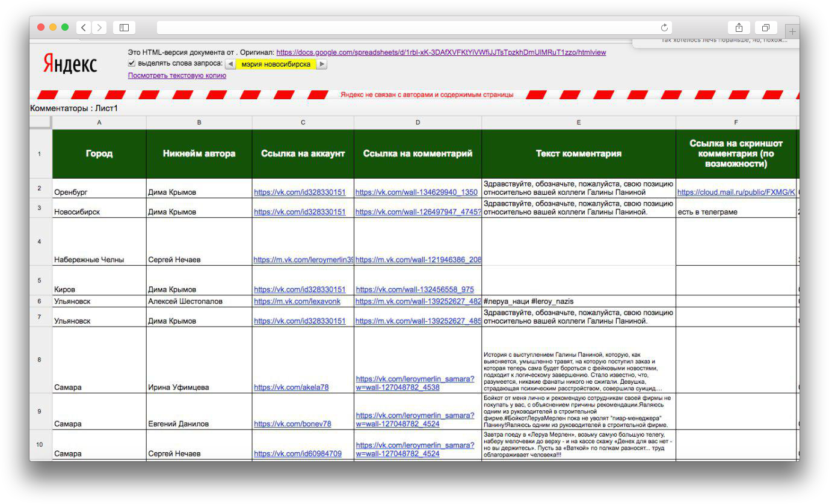Select the 'Алексей Шестопалов' cell
Screen dimensions: 829x504
(x=199, y=301)
